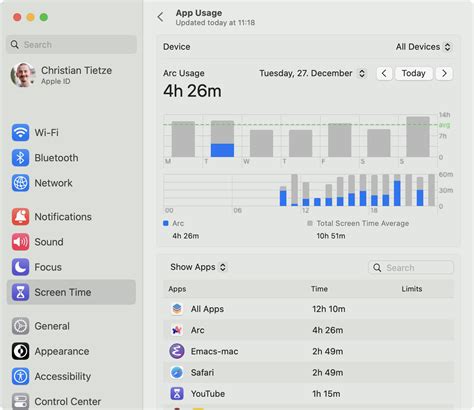Open the Tuesday, 27. December date picker
Viewport: 474px width, 410px height.
click(x=312, y=73)
